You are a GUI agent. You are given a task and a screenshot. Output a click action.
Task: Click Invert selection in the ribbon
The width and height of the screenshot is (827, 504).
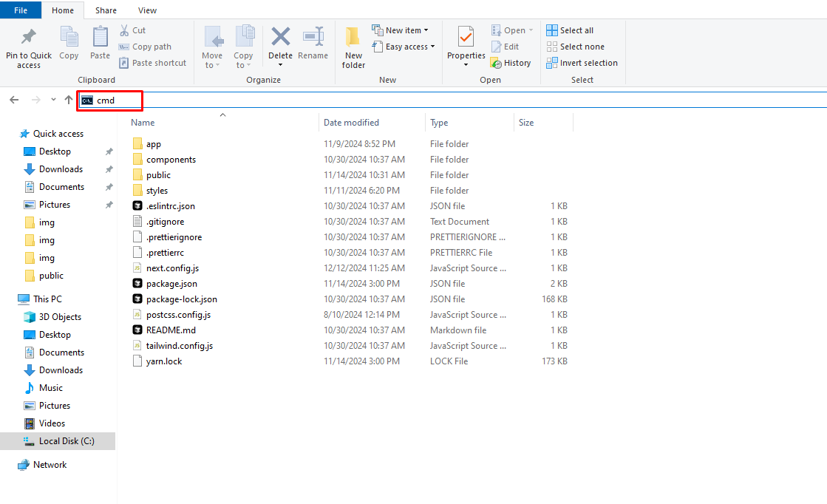[582, 63]
